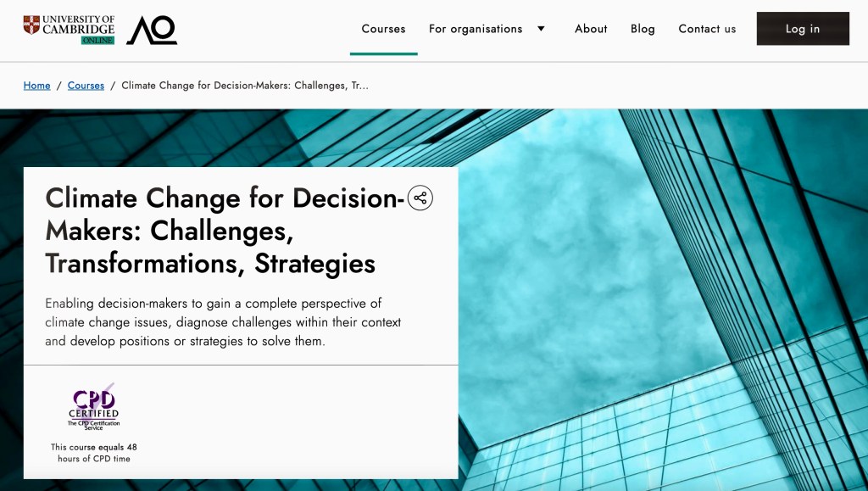868x491 pixels.
Task: Click the Cambridge shield crest
Action: pos(31,25)
